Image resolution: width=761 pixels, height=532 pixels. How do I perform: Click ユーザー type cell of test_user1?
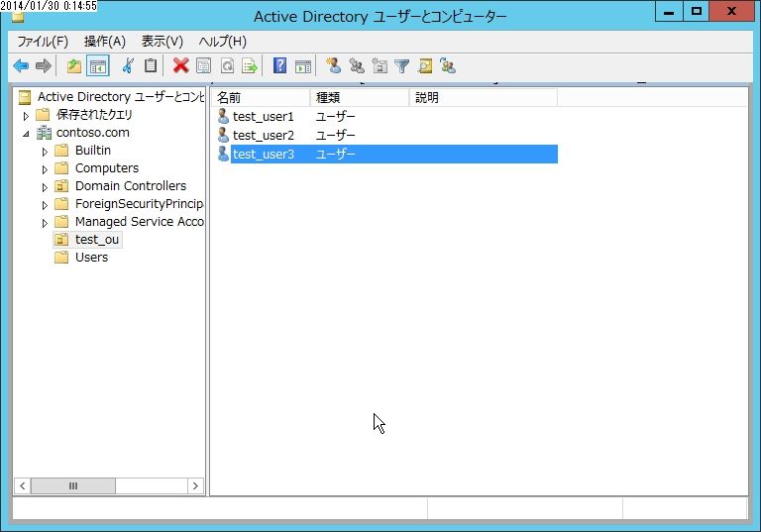(x=335, y=117)
